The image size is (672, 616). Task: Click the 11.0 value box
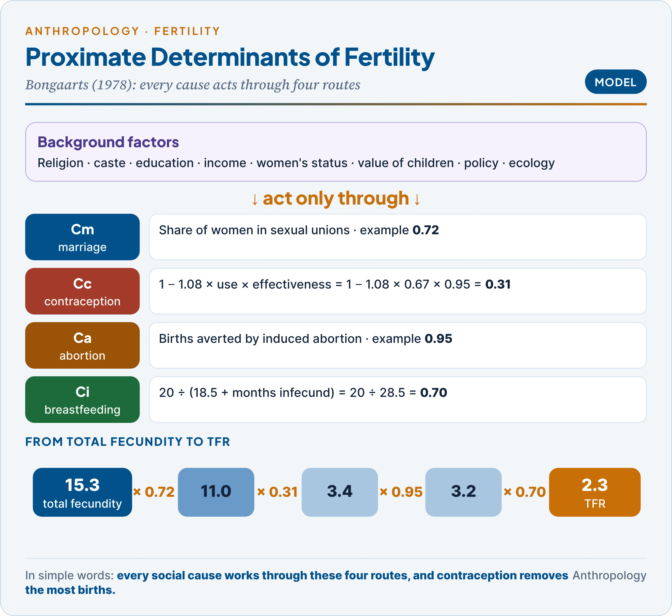click(216, 492)
